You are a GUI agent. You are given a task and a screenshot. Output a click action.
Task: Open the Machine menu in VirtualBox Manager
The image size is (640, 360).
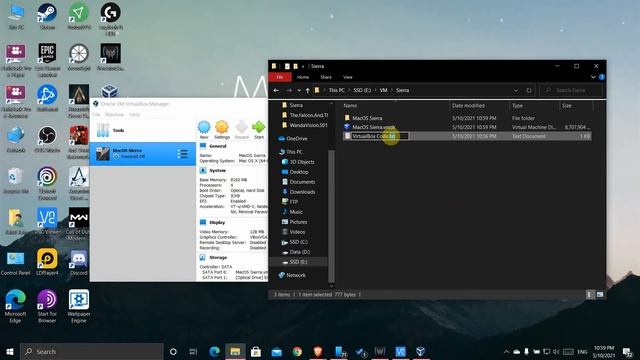(114, 115)
